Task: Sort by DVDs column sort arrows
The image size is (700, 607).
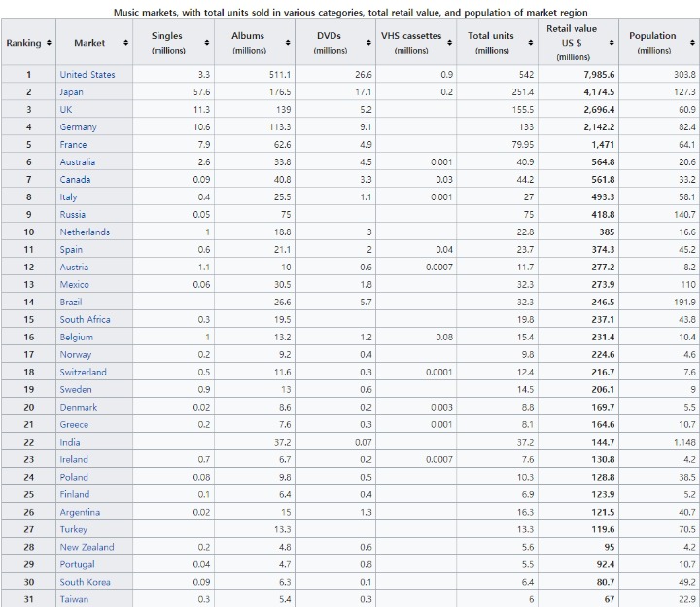Action: pos(368,43)
